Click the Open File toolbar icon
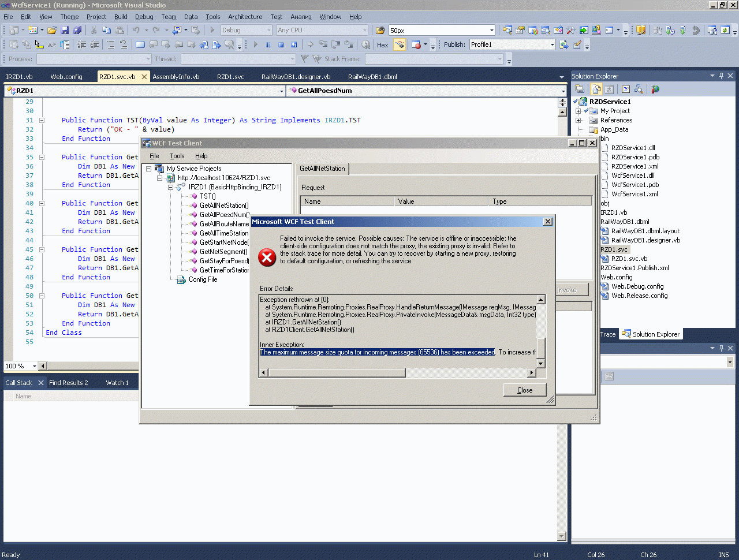The width and height of the screenshot is (739, 560). pos(52,30)
